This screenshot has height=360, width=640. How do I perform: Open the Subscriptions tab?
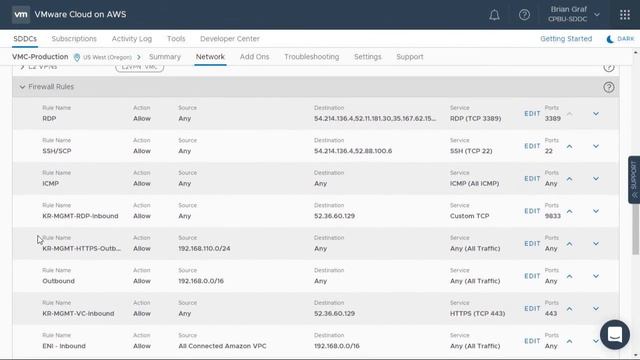click(74, 39)
